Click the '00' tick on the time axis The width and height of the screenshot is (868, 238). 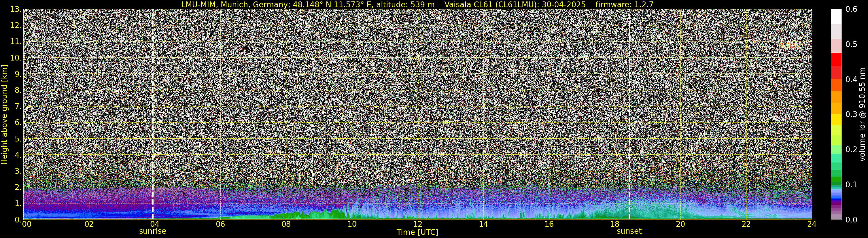tap(27, 224)
